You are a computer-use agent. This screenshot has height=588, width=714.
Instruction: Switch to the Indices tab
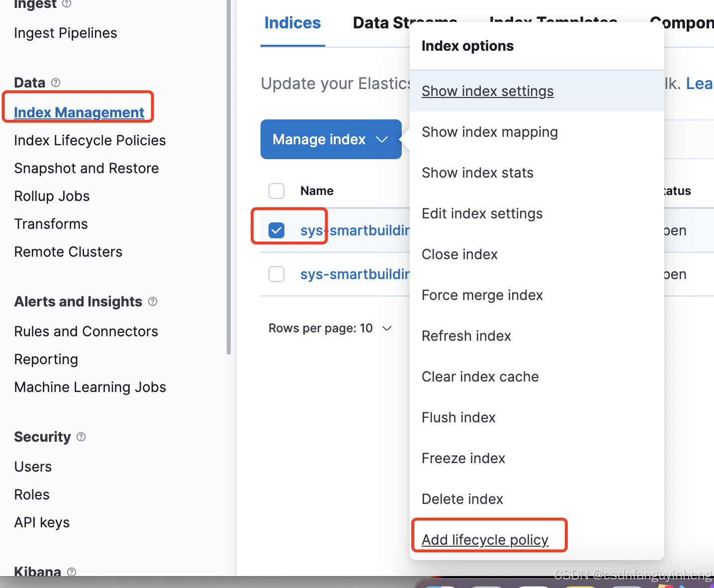[292, 23]
